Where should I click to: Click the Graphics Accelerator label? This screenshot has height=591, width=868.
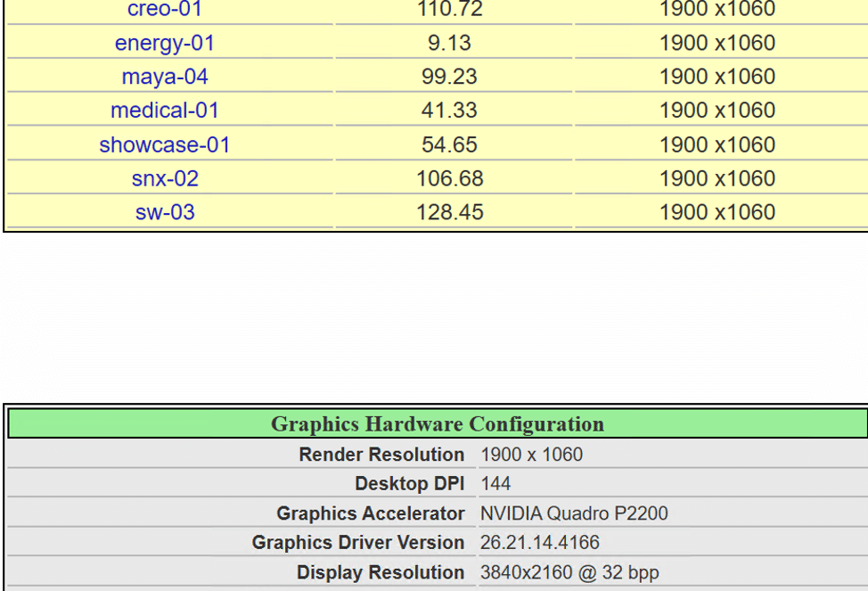[371, 513]
